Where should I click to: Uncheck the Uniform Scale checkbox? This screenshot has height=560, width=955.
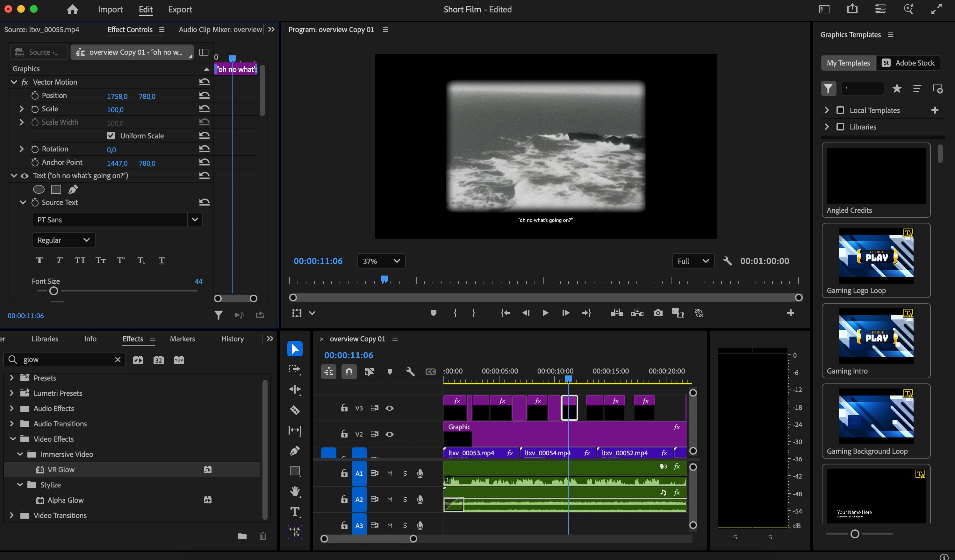(111, 136)
